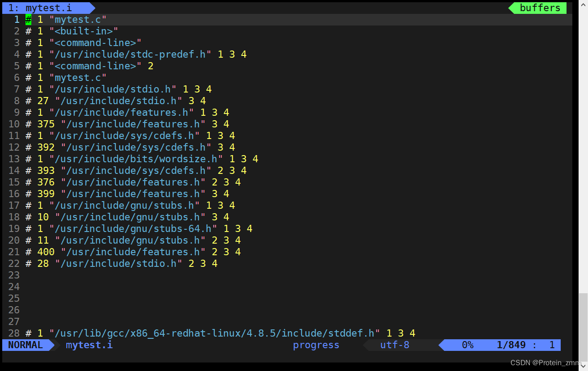
Task: Click number 27 on line 8
Action: 43,101
